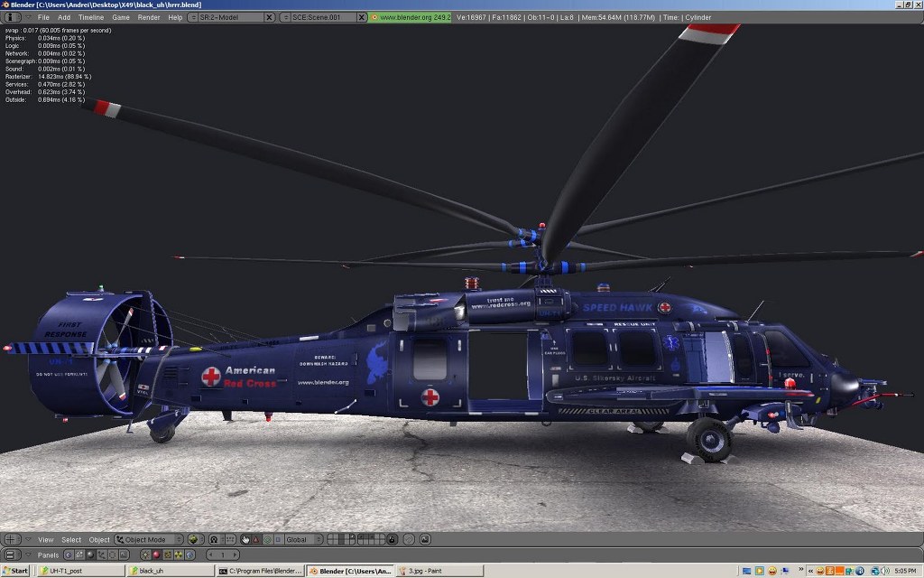This screenshot has height=578, width=924.
Task: Open the Object Mode dropdown
Action: pyautogui.click(x=149, y=540)
